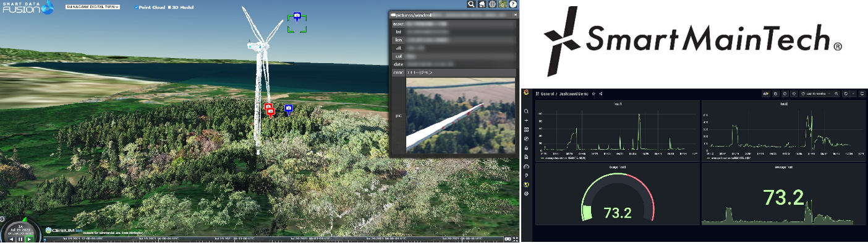Image resolution: width=868 pixels, height=245 pixels.
Task: Toggle Cesium fullscreen button
Action: [515, 239]
